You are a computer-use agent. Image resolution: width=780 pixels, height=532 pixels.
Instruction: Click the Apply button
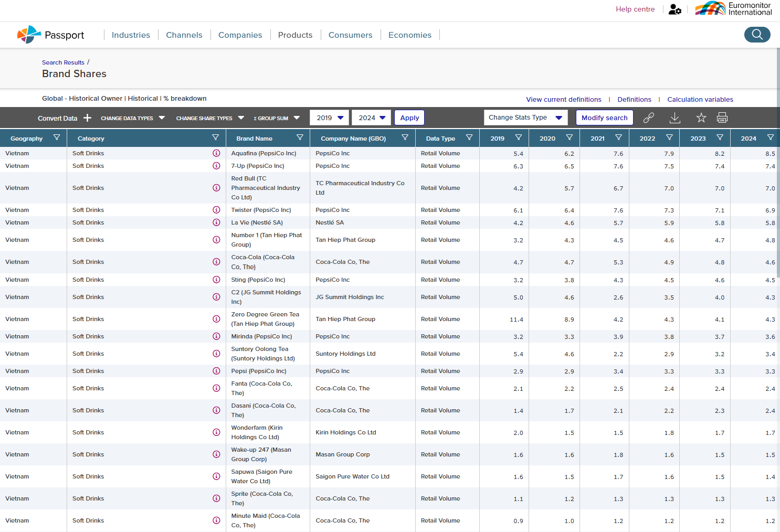409,118
